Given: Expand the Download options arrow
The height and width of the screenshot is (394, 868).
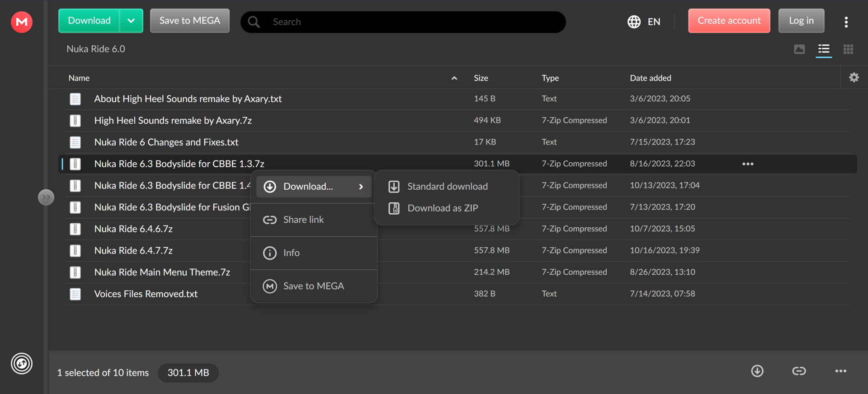Looking at the screenshot, I should 131,21.
